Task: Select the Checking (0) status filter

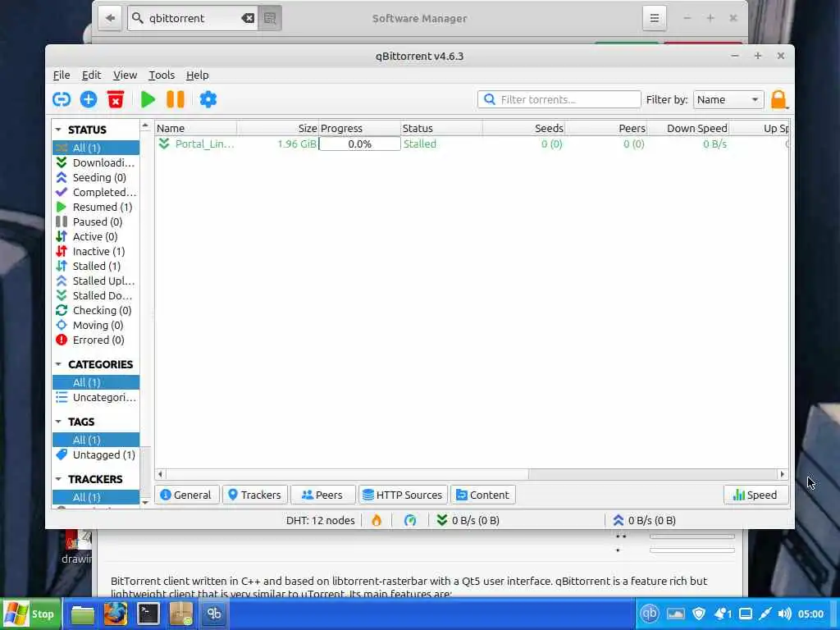Action: [x=96, y=310]
